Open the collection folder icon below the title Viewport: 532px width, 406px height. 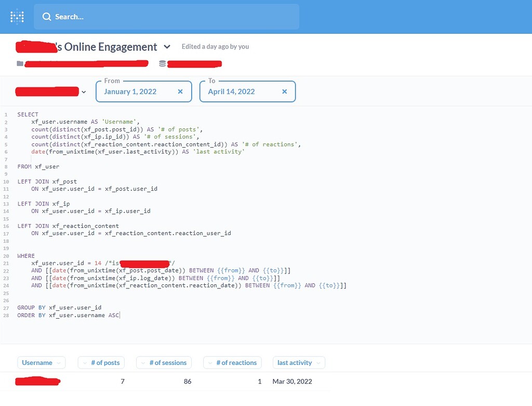pyautogui.click(x=19, y=63)
